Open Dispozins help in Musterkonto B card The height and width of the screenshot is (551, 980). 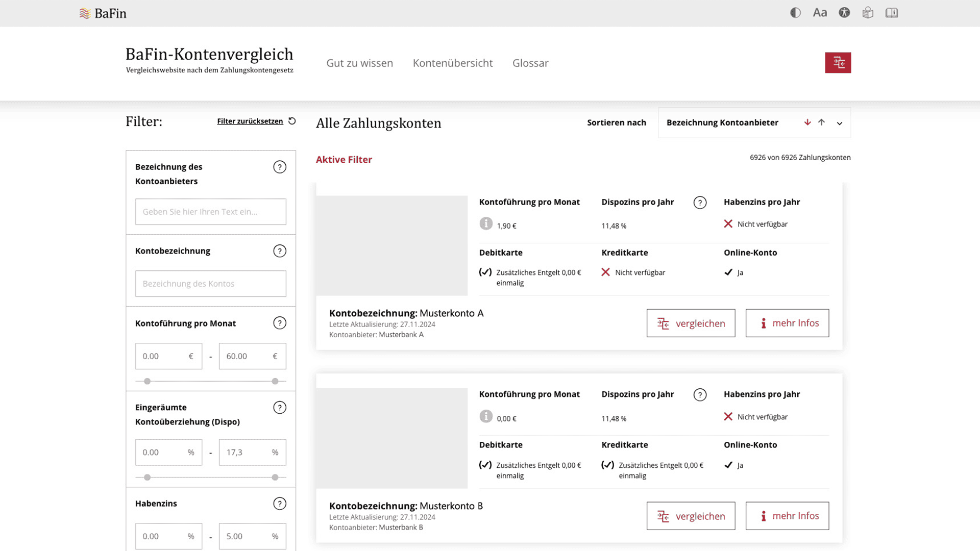point(700,395)
